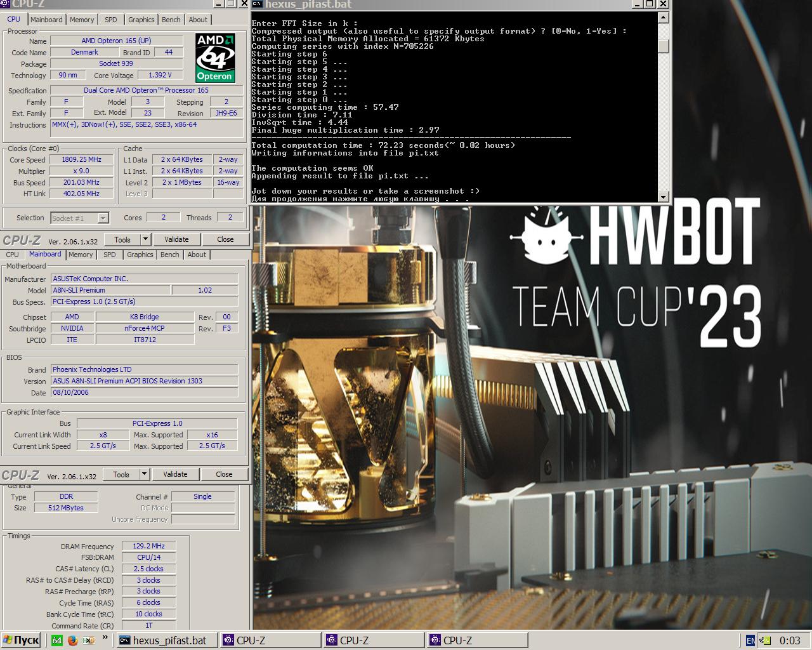Click the 129.2 MHz DRAM frequency value
Viewport: 812px width, 650px height.
point(148,546)
